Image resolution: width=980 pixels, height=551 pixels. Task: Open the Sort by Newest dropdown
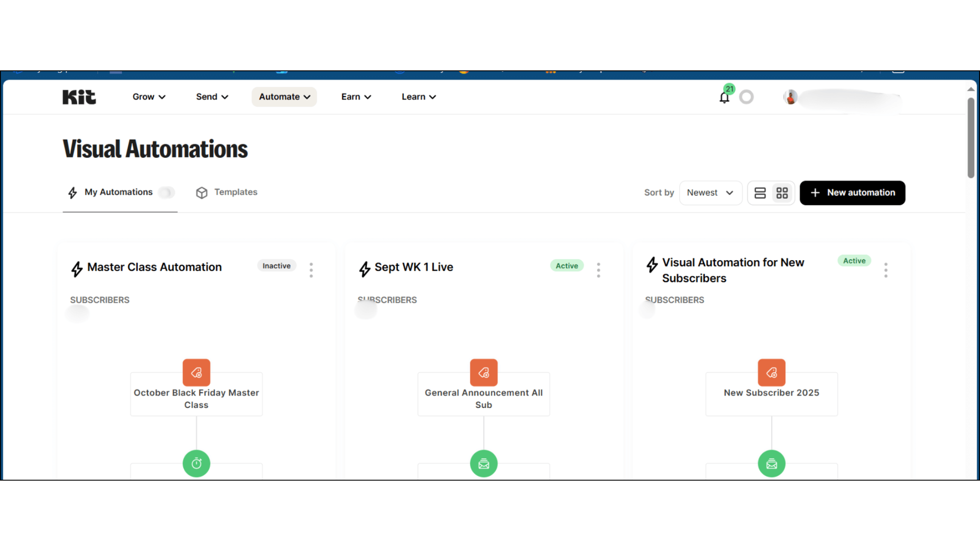pyautogui.click(x=710, y=193)
